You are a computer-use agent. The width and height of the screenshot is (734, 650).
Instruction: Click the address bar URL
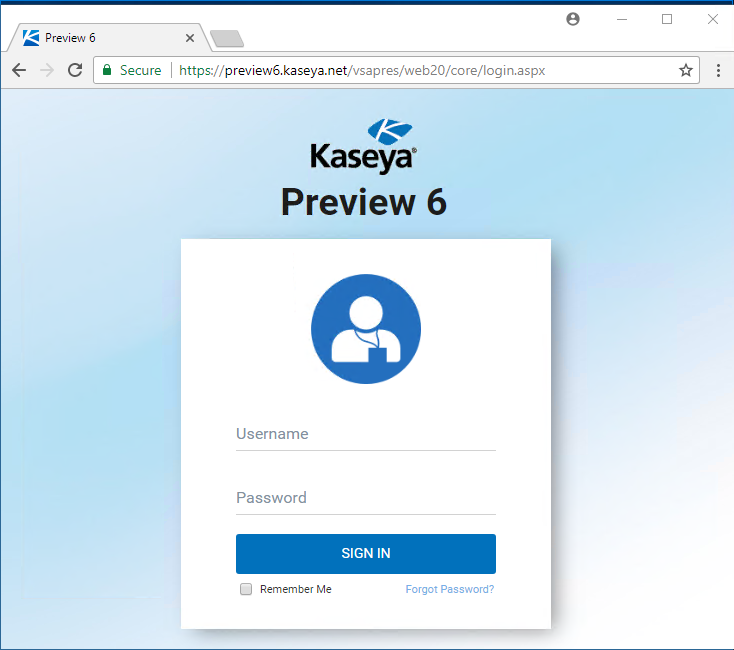click(362, 70)
